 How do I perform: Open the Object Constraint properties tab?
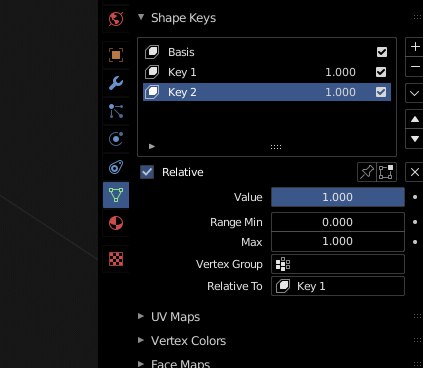[x=116, y=167]
